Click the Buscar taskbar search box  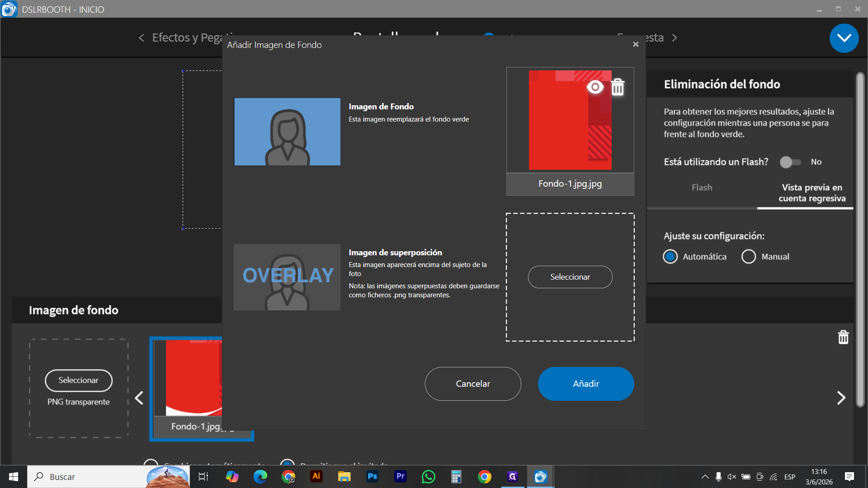[x=108, y=477]
